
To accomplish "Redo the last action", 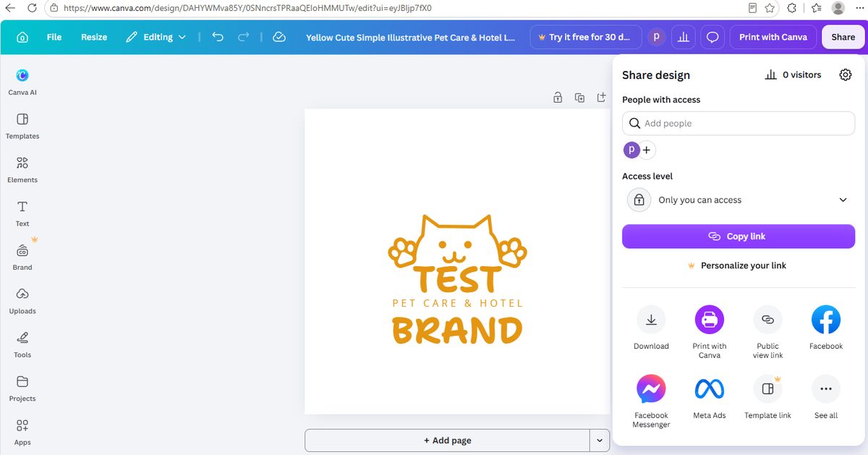I will 244,37.
